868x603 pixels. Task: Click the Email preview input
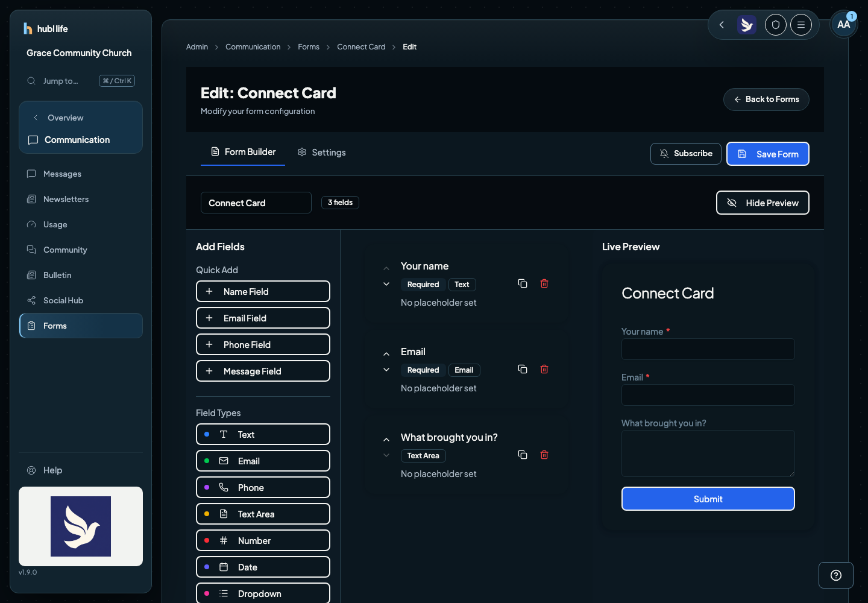pos(708,395)
